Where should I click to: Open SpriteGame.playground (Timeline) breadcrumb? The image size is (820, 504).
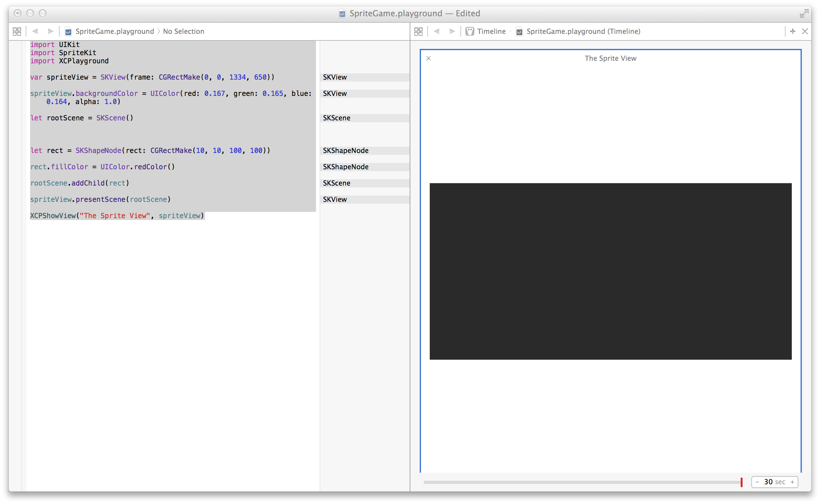point(583,31)
